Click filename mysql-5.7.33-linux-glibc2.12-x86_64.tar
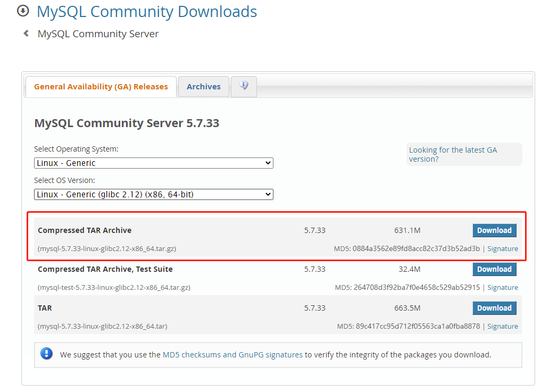 103,327
